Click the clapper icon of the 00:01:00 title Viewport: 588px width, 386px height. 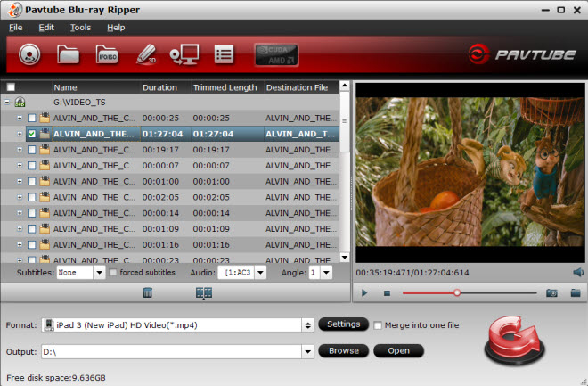45,181
